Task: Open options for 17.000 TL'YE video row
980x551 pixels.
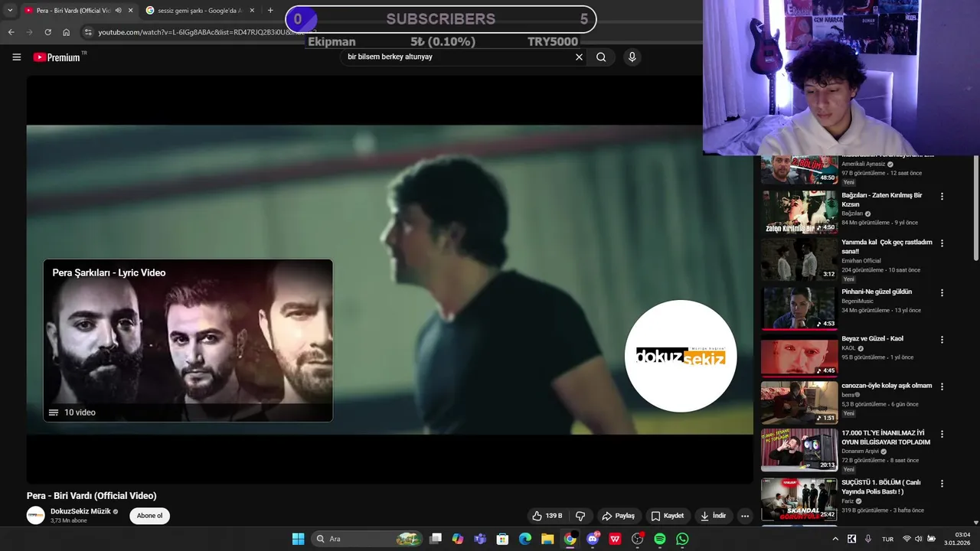Action: 942,434
